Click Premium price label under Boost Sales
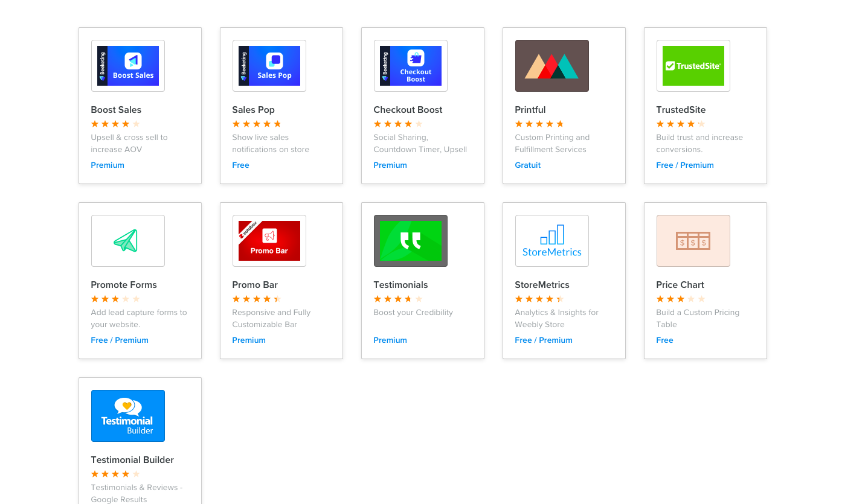Viewport: 868px width, 504px height. click(108, 165)
